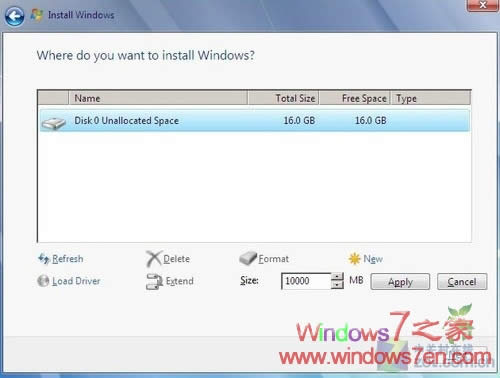Viewport: 500px width, 378px height.
Task: Click the Refresh arrows icon
Action: click(x=44, y=259)
